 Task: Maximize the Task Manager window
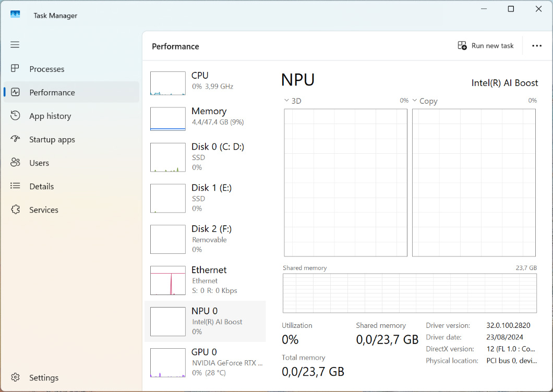(511, 9)
